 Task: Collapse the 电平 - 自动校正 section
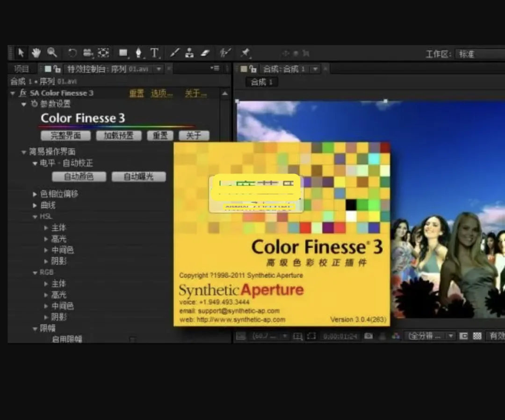click(35, 164)
